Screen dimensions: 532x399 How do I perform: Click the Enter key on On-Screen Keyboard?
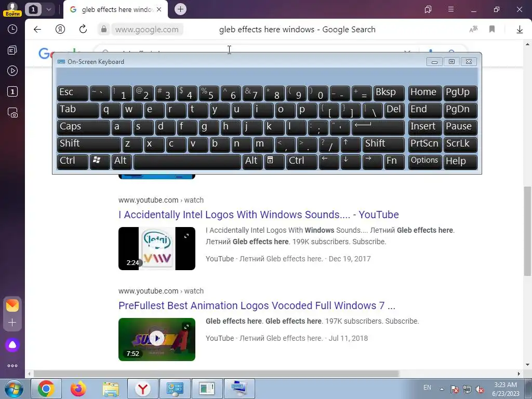(378, 127)
